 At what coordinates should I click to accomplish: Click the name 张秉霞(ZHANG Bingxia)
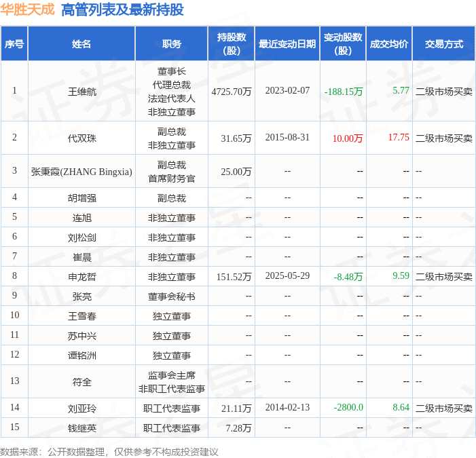click(x=81, y=172)
